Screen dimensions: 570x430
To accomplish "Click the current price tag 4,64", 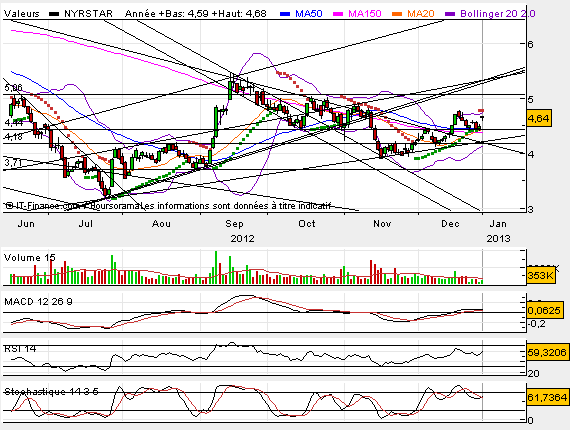I will pos(539,118).
